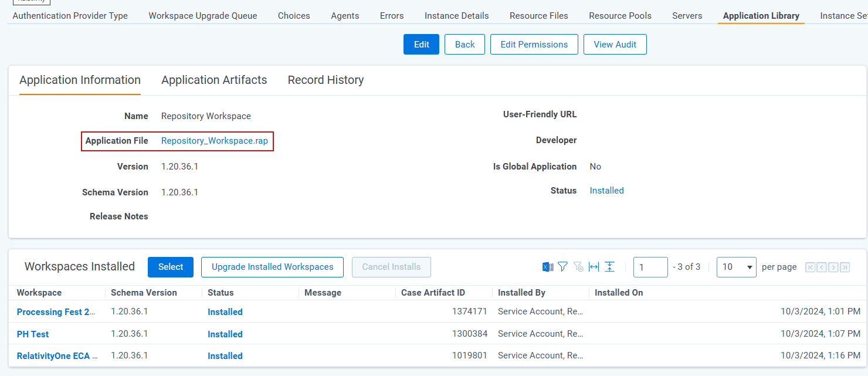
Task: Open the PH Test workspace link
Action: [x=33, y=334]
